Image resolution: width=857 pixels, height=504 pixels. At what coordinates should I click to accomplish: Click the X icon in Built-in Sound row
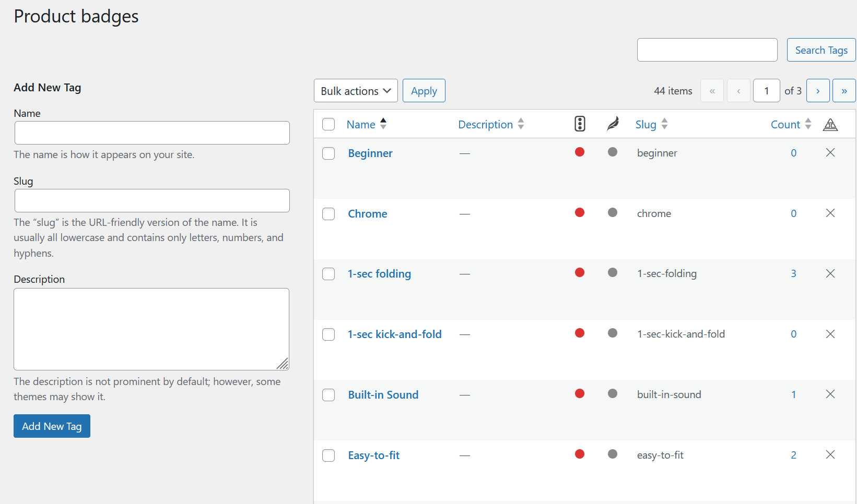830,394
